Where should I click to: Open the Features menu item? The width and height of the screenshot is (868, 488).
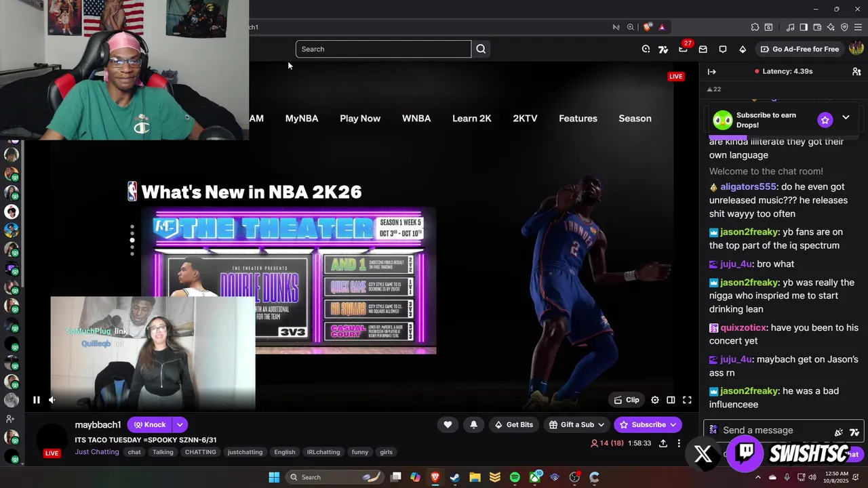tap(578, 118)
